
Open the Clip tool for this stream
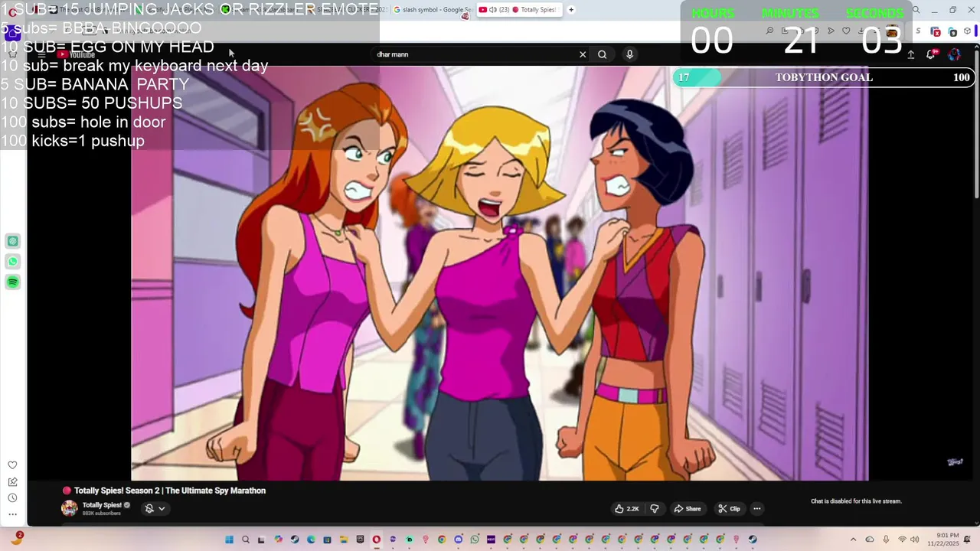730,509
